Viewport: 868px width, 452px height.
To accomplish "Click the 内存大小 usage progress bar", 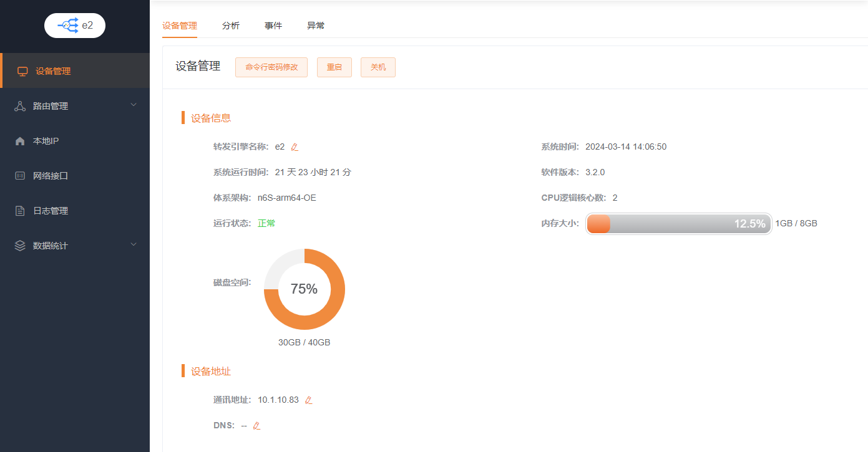I will (678, 223).
